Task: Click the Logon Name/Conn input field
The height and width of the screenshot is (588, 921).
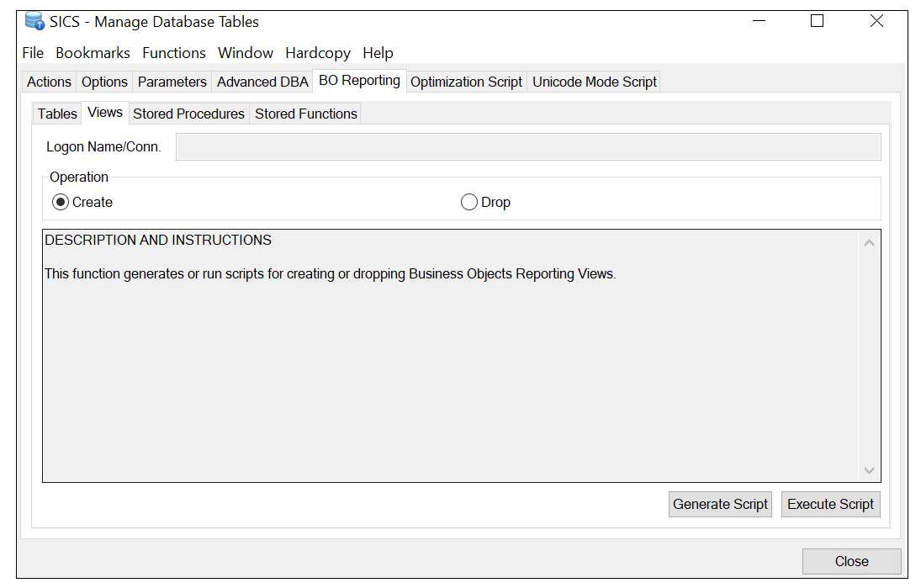Action: pyautogui.click(x=528, y=146)
